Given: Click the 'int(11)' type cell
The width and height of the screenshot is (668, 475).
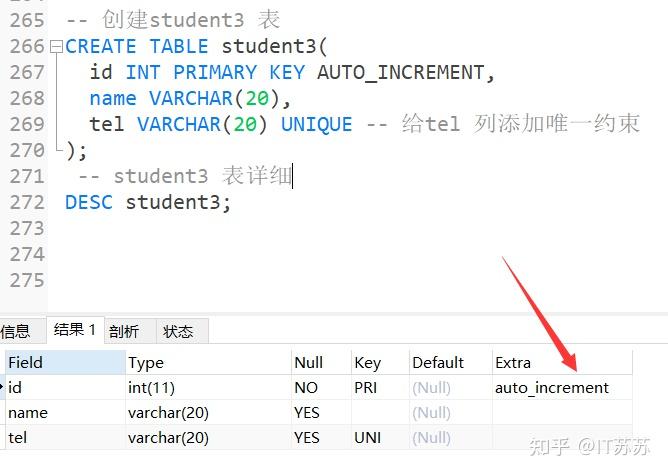Looking at the screenshot, I should click(208, 388).
